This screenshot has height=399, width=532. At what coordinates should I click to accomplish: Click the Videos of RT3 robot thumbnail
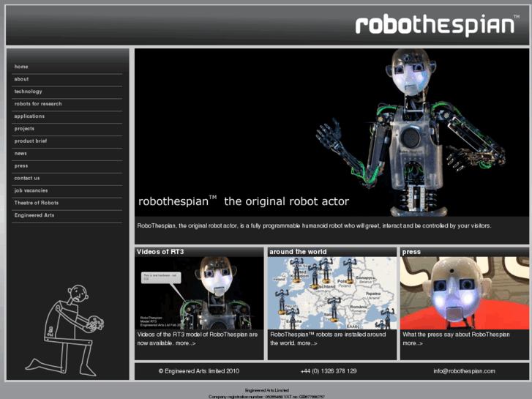(199, 293)
